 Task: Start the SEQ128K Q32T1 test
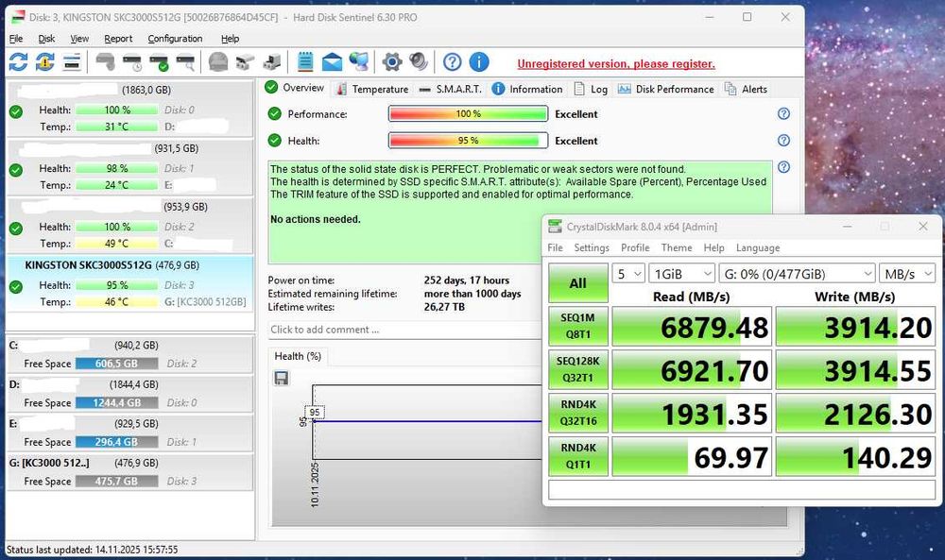[x=578, y=369]
